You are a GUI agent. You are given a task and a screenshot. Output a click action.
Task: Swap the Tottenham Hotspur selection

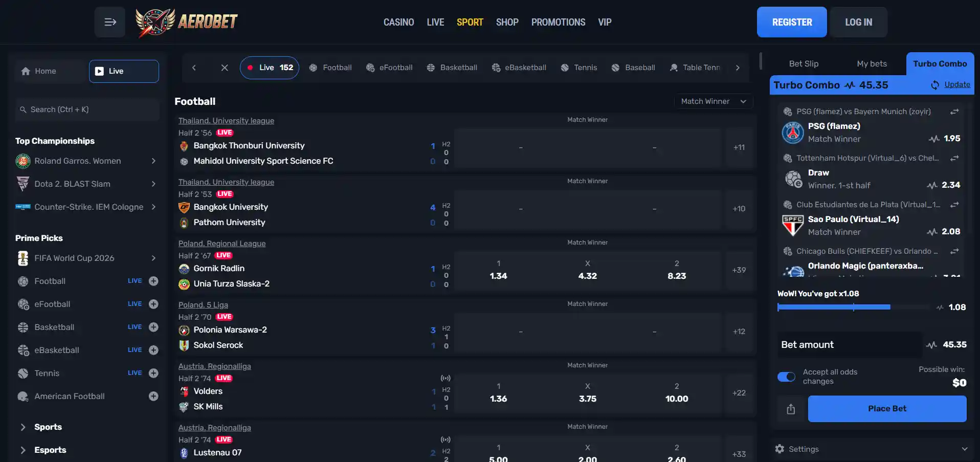pos(954,158)
